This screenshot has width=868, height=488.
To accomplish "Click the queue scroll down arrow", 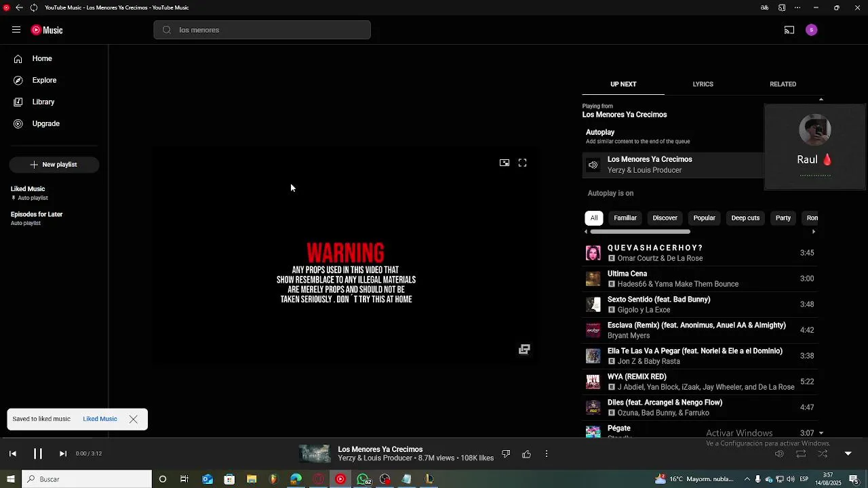I will coord(821,433).
